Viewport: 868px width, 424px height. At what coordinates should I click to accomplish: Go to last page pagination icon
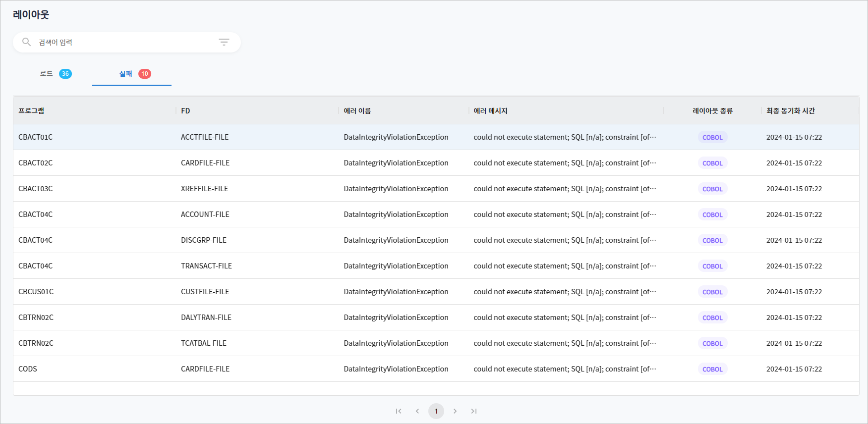pyautogui.click(x=474, y=411)
